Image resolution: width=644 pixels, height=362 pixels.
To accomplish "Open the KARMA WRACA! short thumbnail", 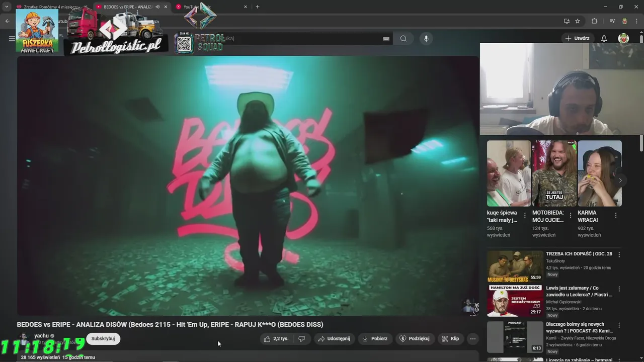I will pyautogui.click(x=600, y=173).
